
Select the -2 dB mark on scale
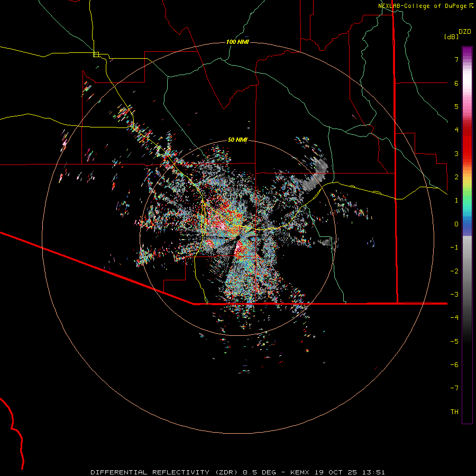pos(454,271)
